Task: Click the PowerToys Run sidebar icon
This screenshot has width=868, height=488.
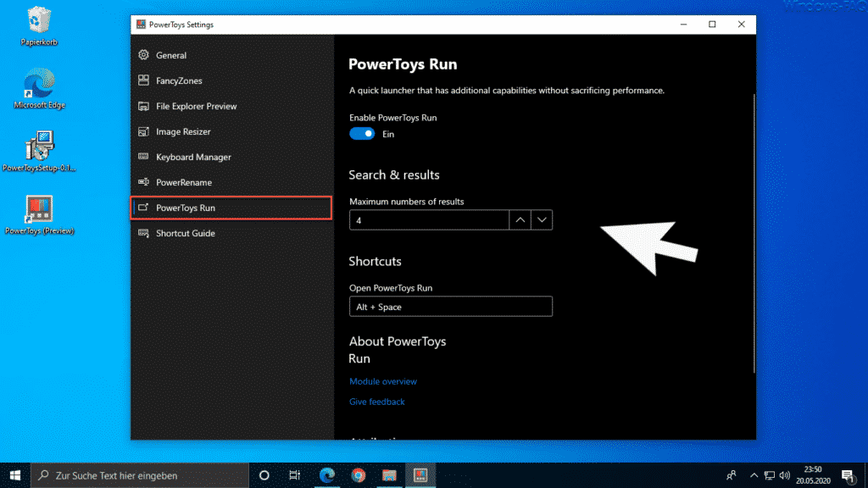Action: pyautogui.click(x=144, y=208)
